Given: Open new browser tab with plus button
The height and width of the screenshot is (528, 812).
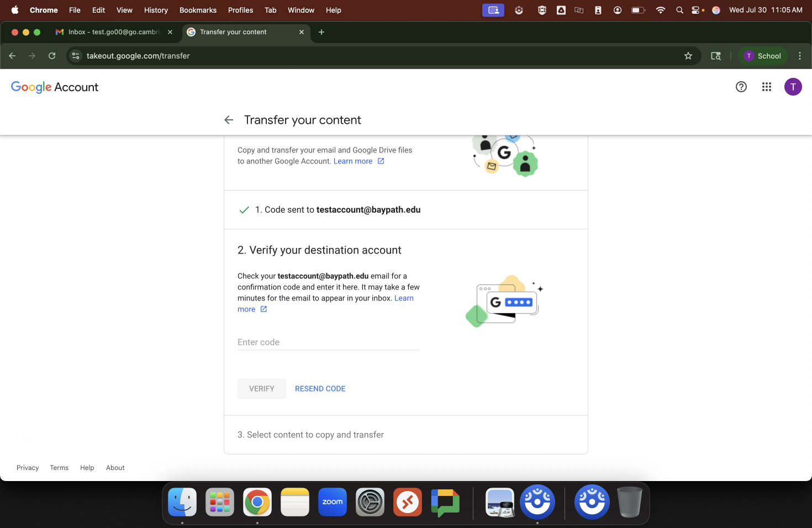Looking at the screenshot, I should [321, 32].
